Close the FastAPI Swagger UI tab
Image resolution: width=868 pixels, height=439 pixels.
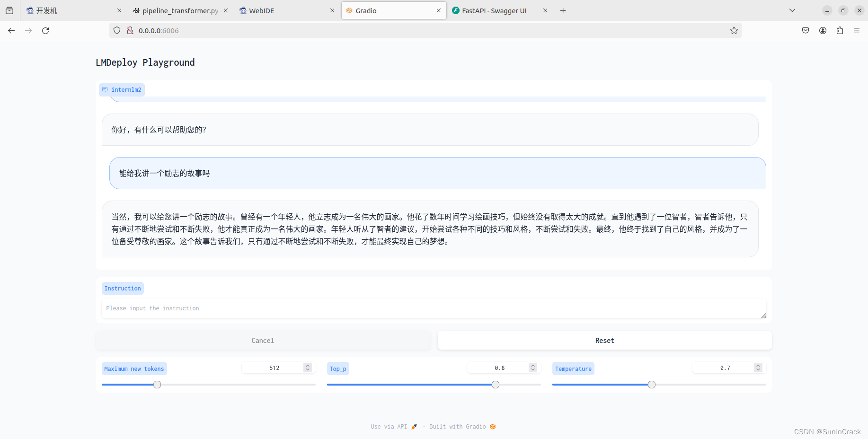(x=545, y=10)
